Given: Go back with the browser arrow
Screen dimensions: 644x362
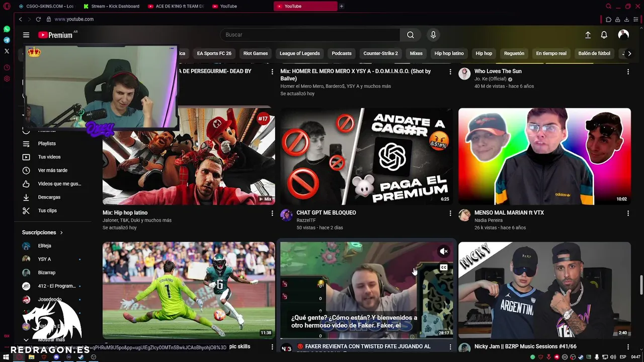Looking at the screenshot, I should coord(20,19).
